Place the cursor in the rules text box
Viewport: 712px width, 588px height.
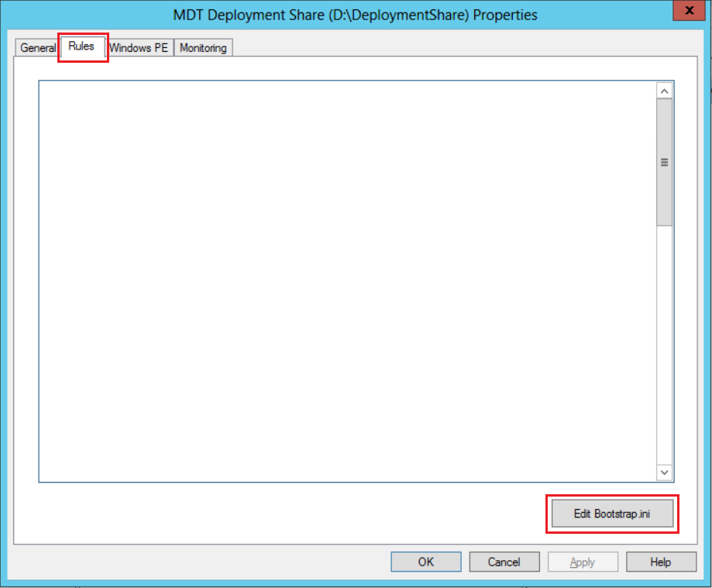(x=341, y=279)
